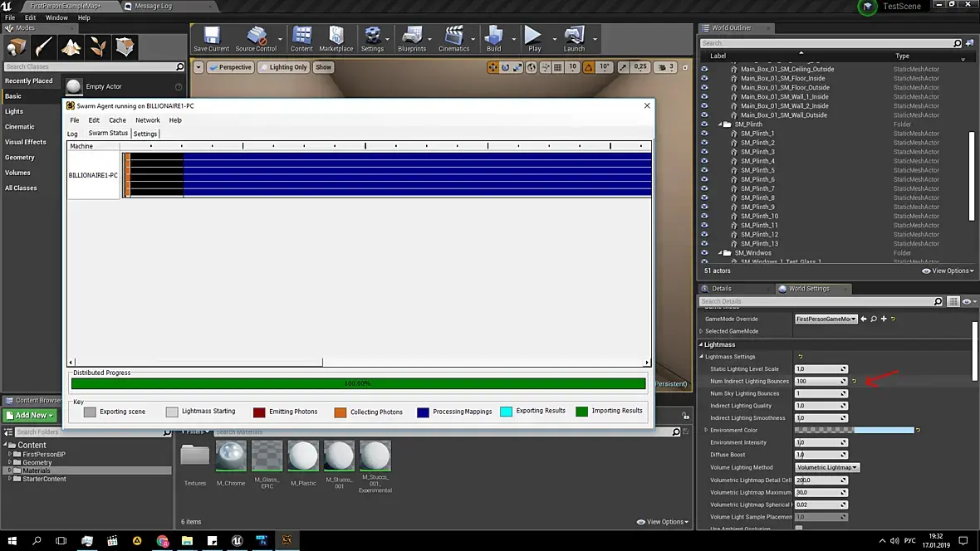
Task: Toggle surface snapping icon
Action: tap(546, 67)
